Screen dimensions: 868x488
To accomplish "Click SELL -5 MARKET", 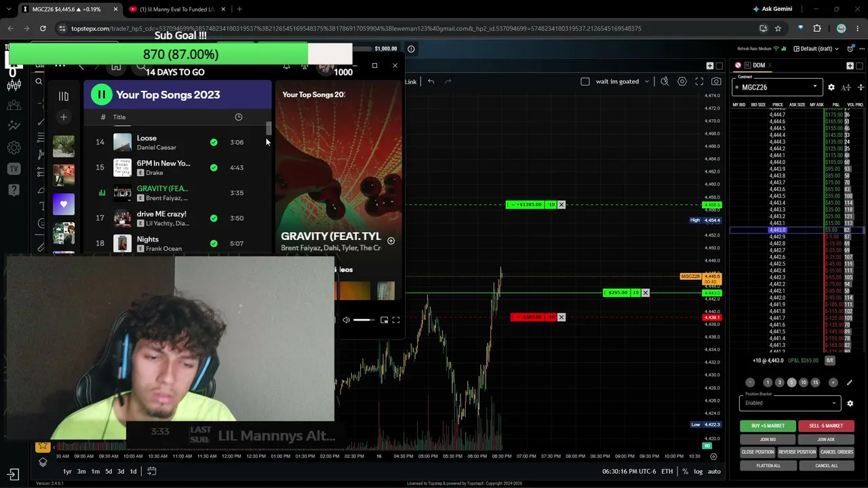I will click(x=826, y=426).
